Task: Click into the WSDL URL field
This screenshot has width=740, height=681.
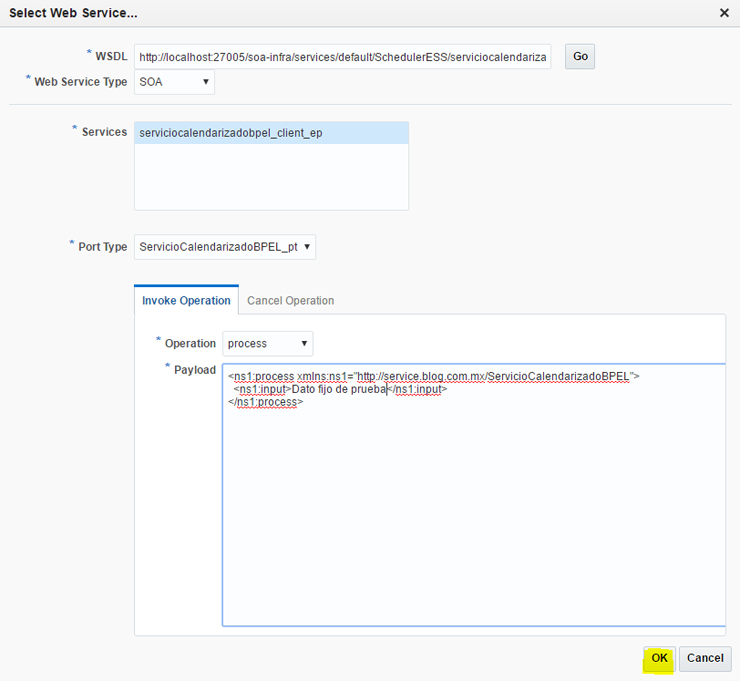Action: 343,57
